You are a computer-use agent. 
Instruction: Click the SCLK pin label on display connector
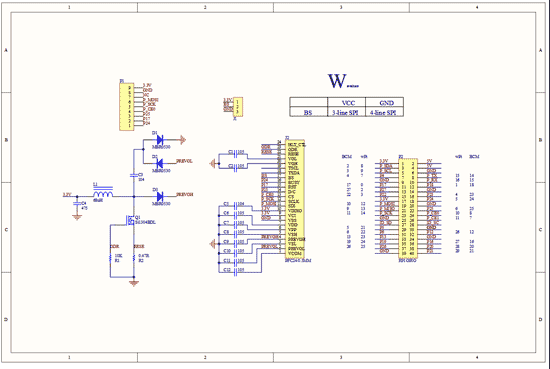(x=293, y=202)
